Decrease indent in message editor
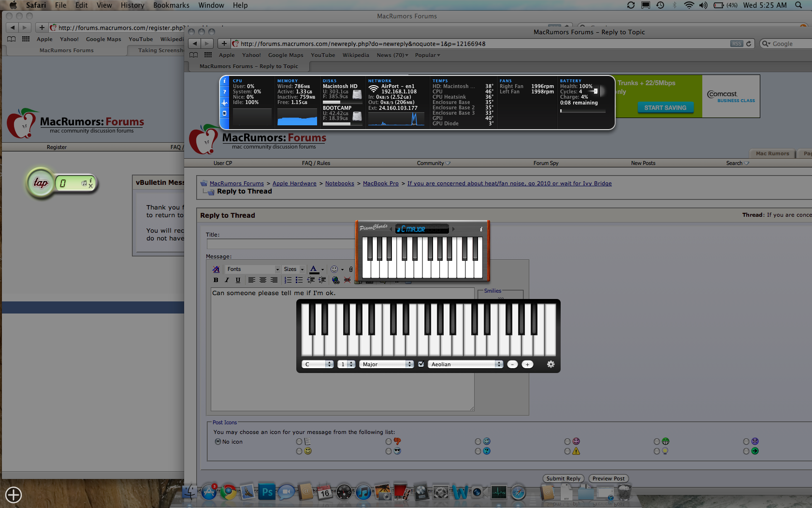The height and width of the screenshot is (508, 812). [x=311, y=280]
